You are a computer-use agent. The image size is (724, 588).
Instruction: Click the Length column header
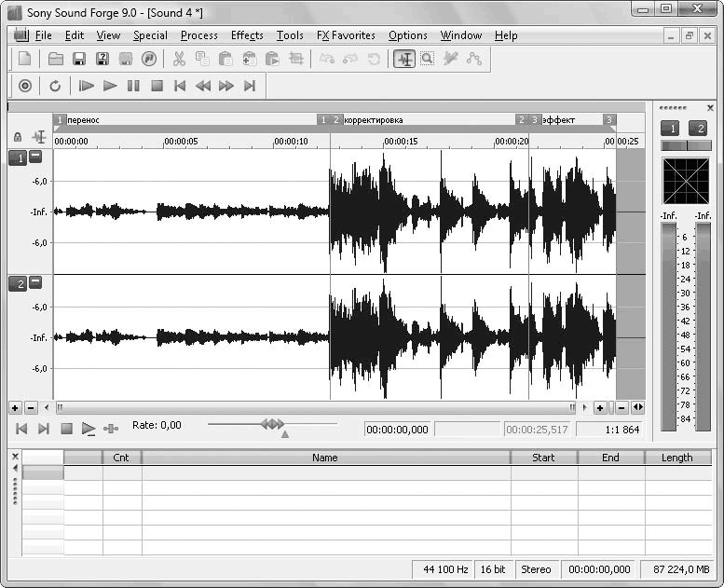[676, 458]
